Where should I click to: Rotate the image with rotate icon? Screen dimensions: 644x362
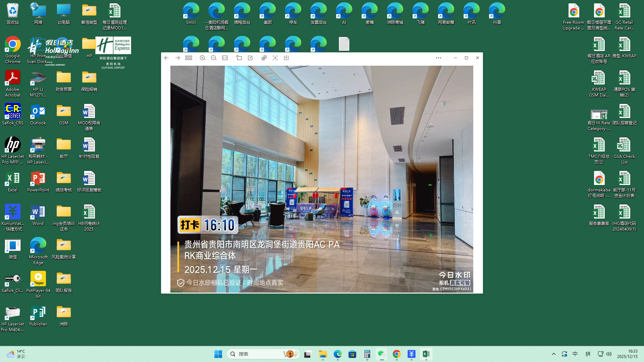click(x=239, y=58)
